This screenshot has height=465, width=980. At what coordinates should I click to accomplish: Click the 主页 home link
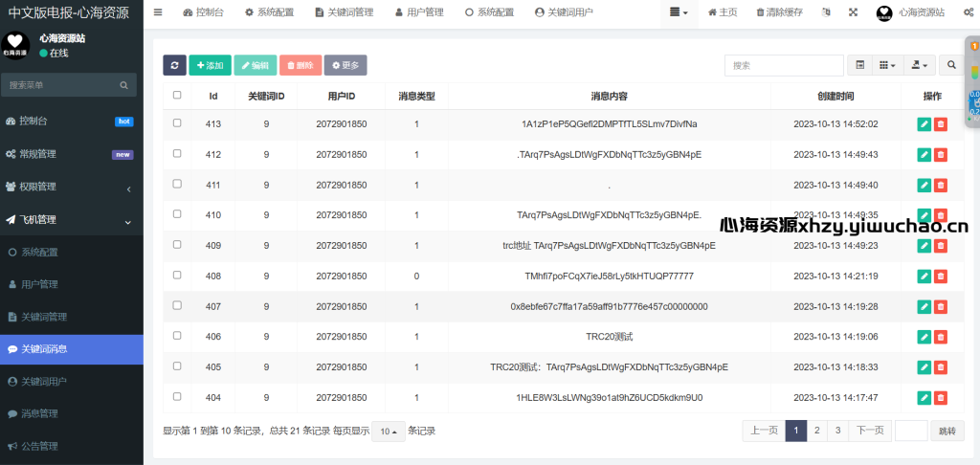(x=723, y=12)
